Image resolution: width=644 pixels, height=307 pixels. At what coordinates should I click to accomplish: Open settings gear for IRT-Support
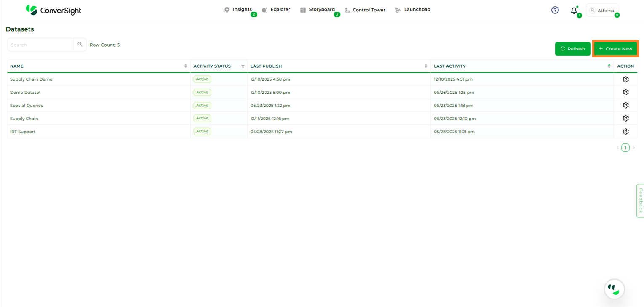[625, 132]
